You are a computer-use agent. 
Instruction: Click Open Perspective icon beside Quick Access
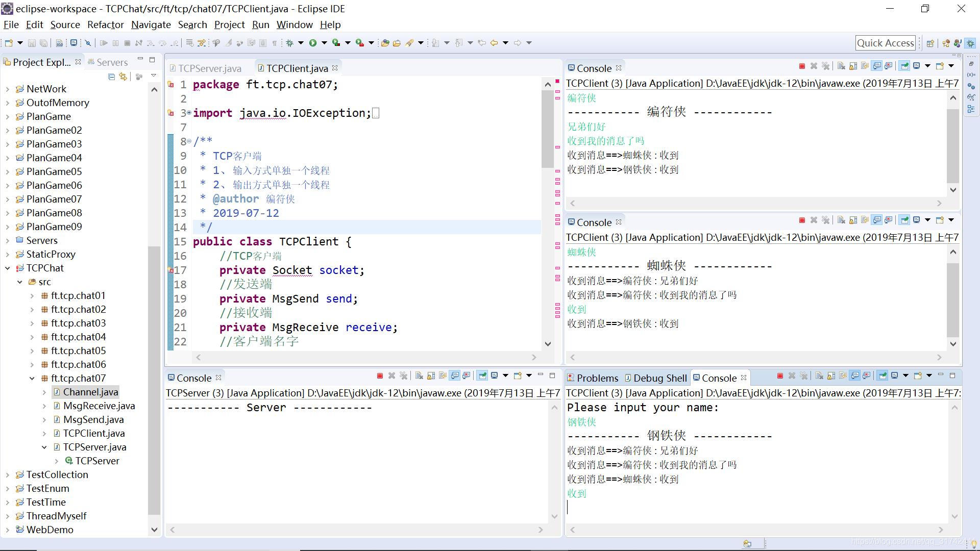click(930, 43)
